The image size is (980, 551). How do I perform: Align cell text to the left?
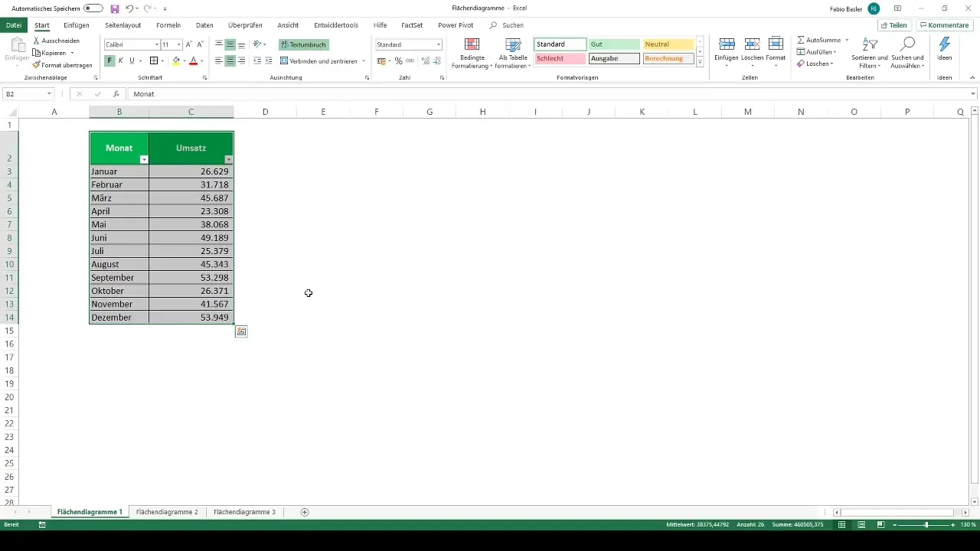pos(219,60)
